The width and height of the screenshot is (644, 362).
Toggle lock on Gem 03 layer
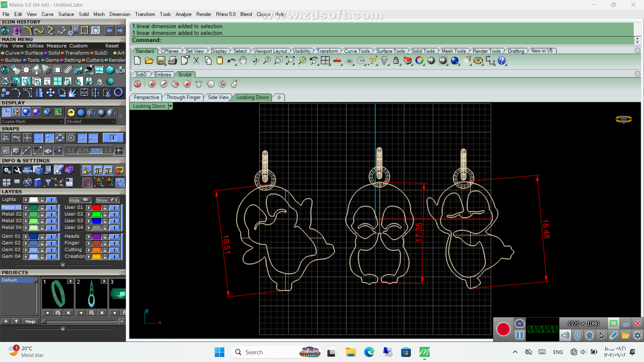pyautogui.click(x=42, y=250)
